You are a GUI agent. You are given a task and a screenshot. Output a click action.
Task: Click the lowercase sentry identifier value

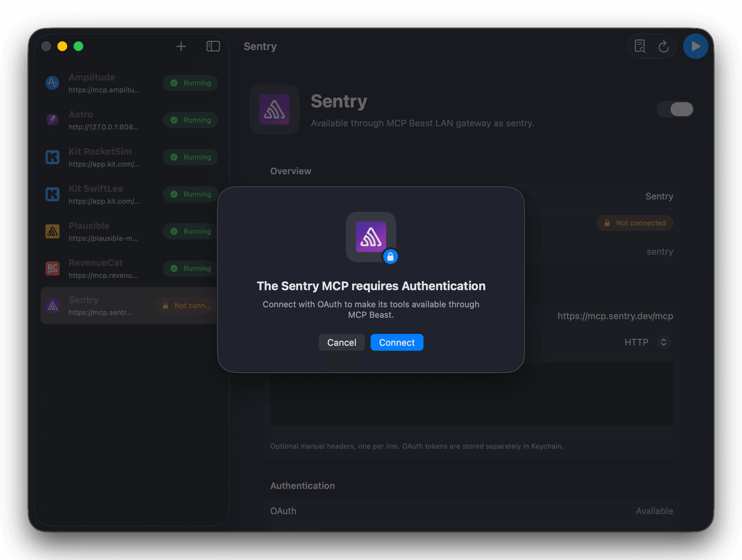pos(660,252)
